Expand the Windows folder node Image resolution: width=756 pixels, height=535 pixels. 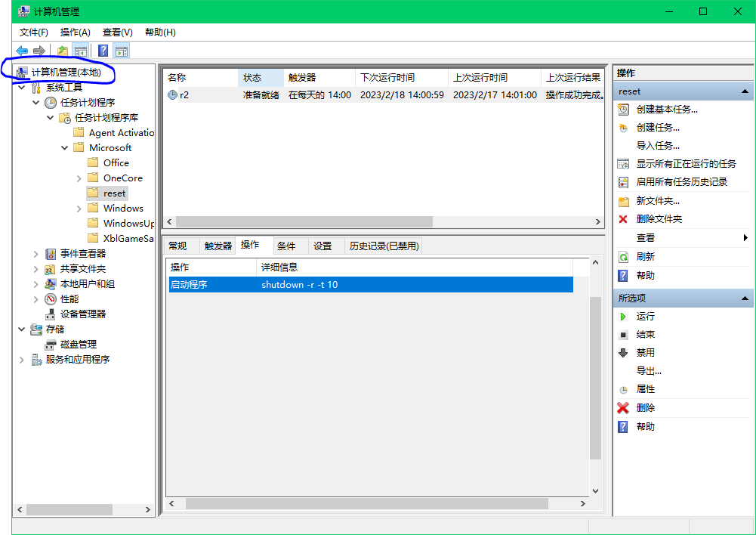point(79,209)
